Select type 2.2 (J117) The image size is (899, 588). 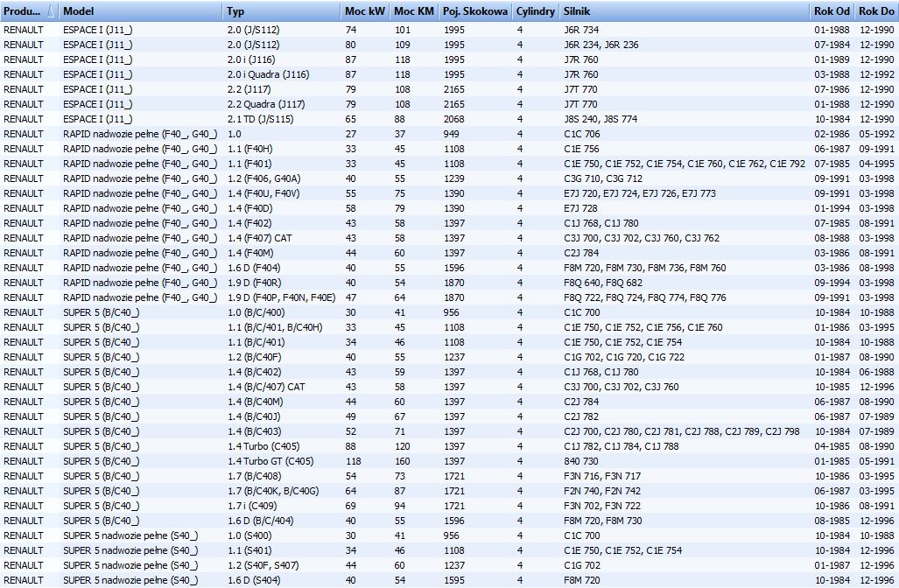point(249,89)
